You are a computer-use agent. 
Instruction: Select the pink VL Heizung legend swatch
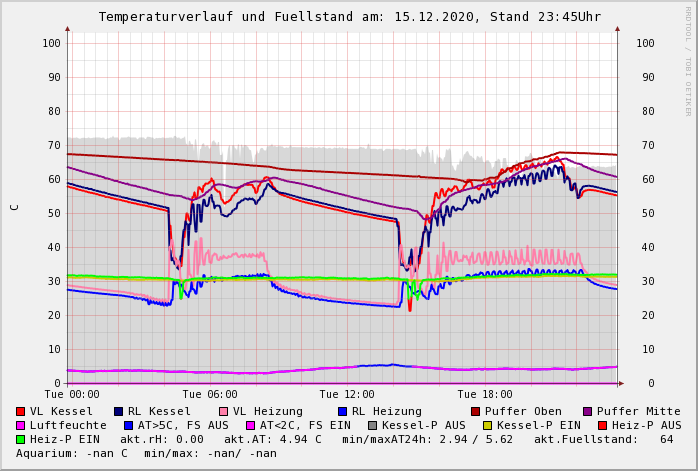[x=223, y=411]
